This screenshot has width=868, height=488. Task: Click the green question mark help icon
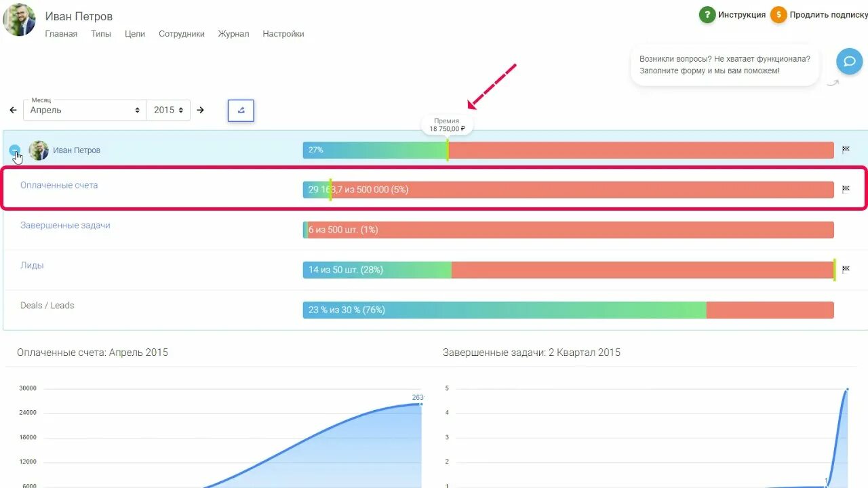(x=707, y=15)
